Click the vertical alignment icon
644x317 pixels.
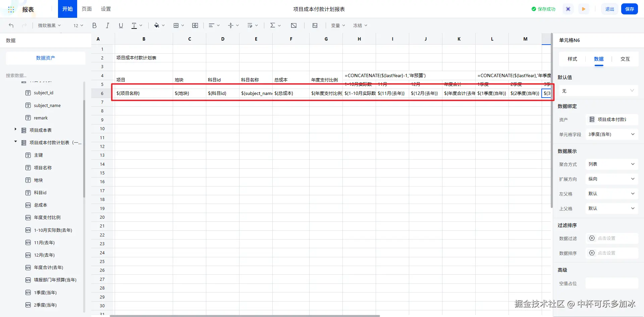230,25
